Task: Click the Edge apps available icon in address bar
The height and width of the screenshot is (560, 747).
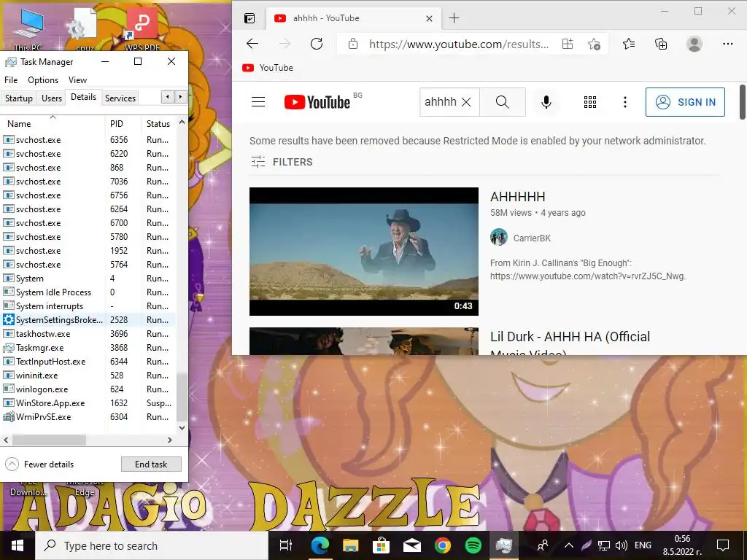Action: coord(568,44)
